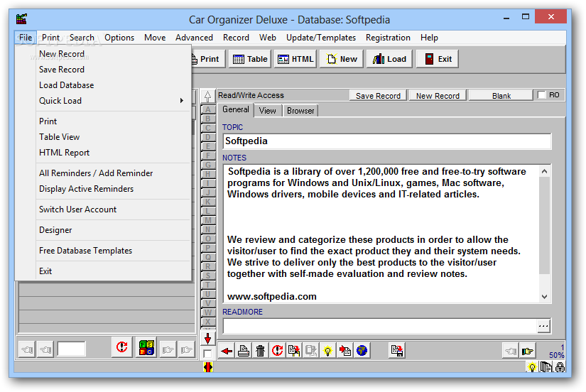Click the stacked pages icon in status bar
Image resolution: width=586 pixels, height=392 pixels.
click(546, 367)
